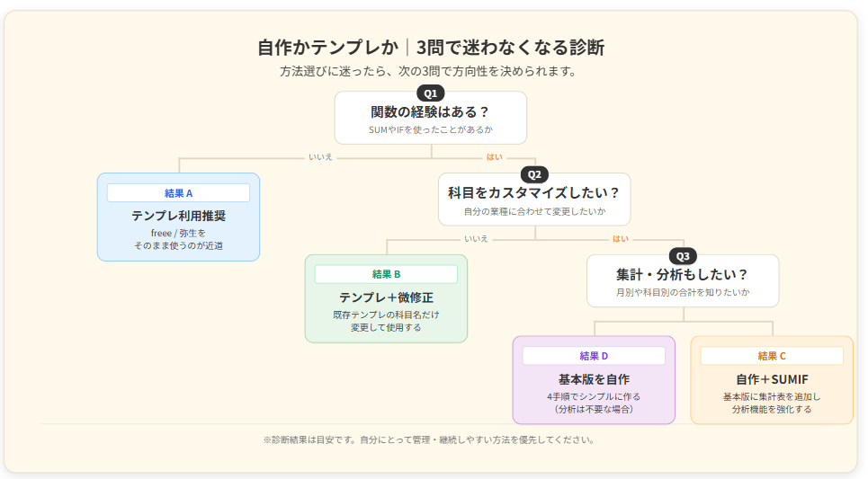Select the 結果 C label tag
Viewport: 868px width, 479px height.
(x=771, y=356)
